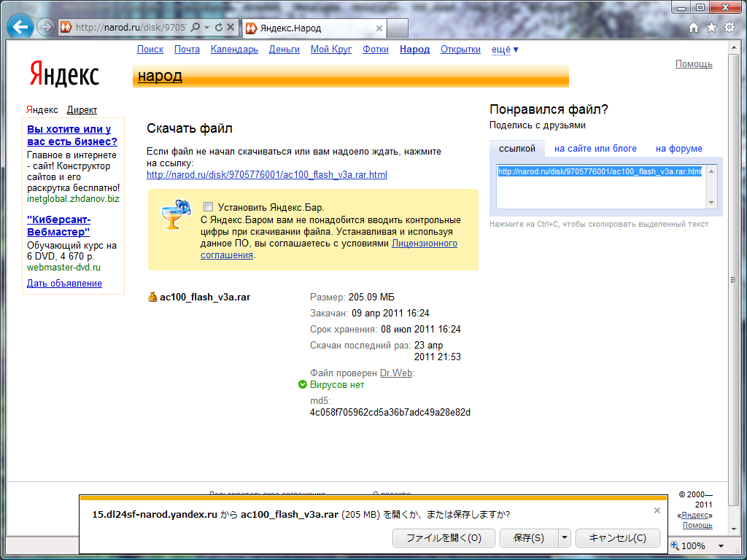Click the Dr.Web link
Viewport: 747px width, 560px height.
[x=396, y=373]
